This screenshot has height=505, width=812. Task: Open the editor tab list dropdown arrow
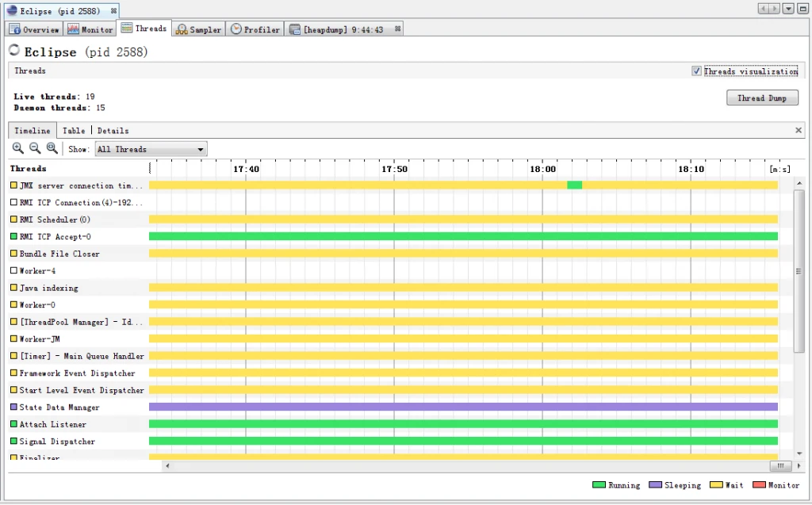pos(788,9)
